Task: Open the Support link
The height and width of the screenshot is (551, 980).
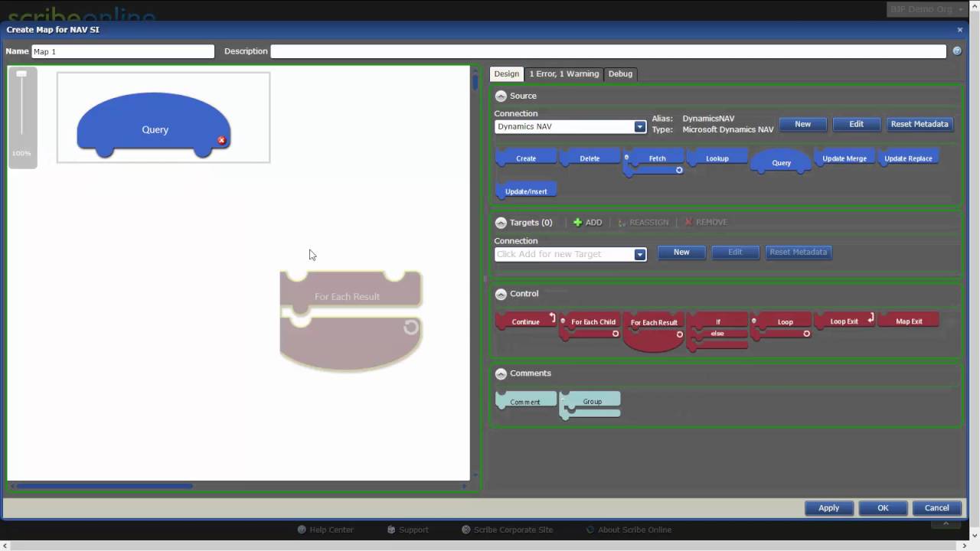Action: click(407, 530)
